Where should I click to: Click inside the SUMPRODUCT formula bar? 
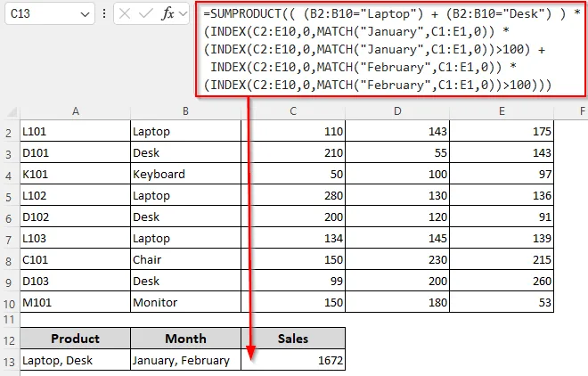tap(391, 49)
